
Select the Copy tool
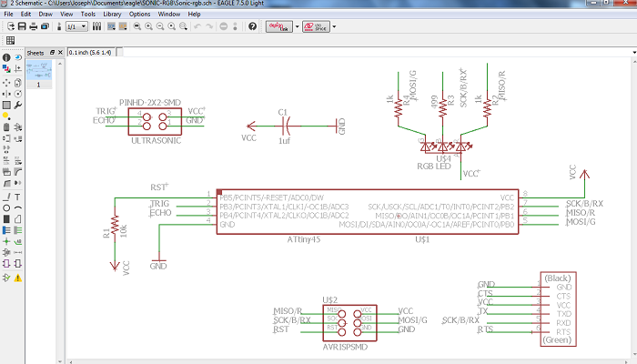(x=18, y=83)
